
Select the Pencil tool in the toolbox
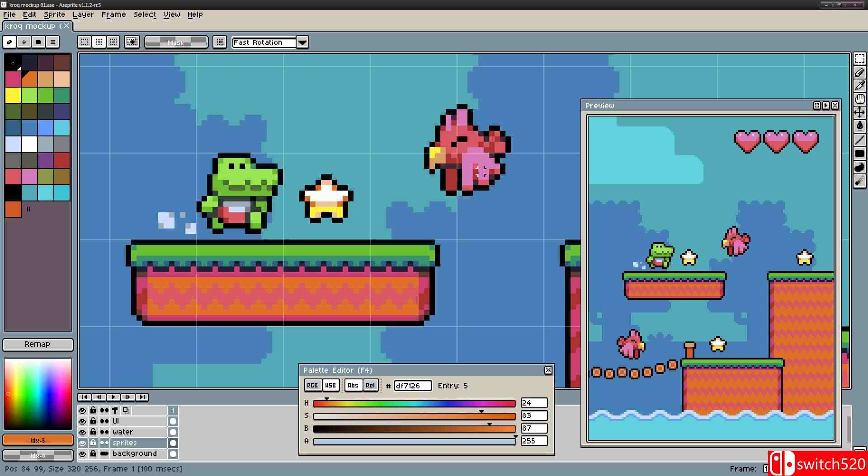click(x=859, y=72)
